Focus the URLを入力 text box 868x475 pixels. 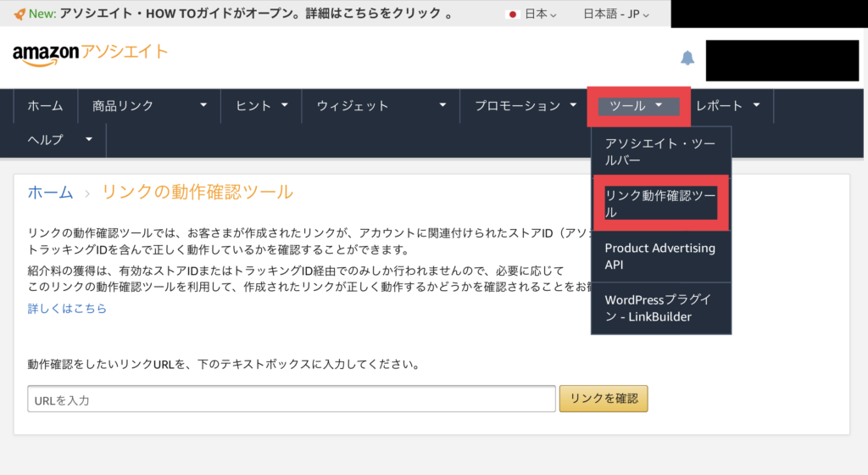tap(292, 400)
